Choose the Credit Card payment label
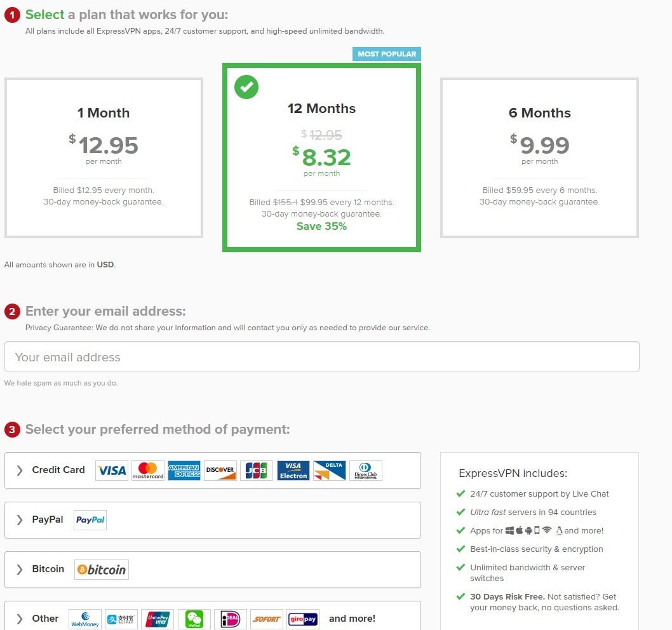672x630 pixels. click(58, 470)
